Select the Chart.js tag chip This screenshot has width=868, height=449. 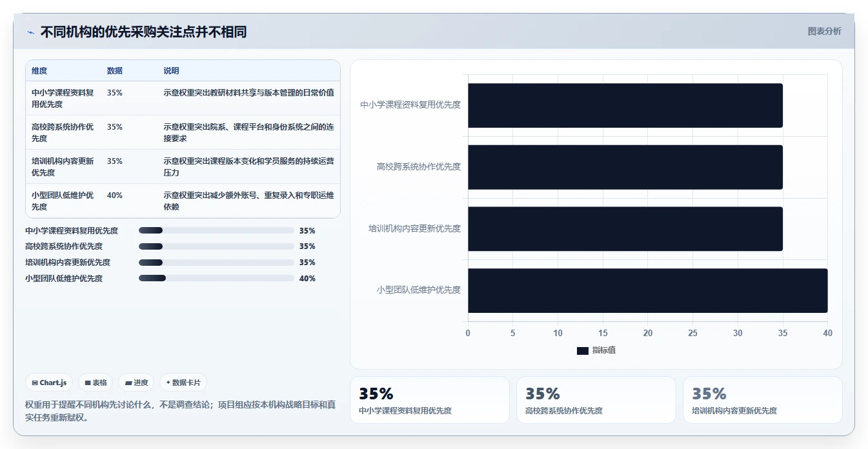click(50, 383)
